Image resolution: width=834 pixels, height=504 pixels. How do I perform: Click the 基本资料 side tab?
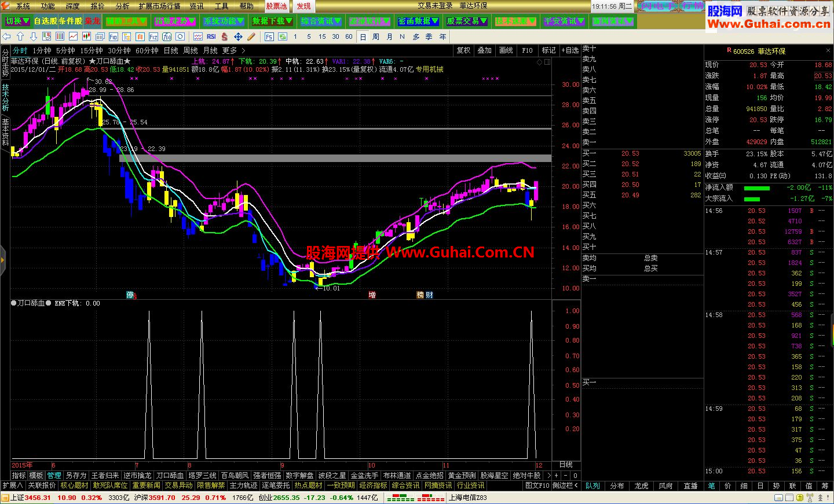(x=5, y=132)
